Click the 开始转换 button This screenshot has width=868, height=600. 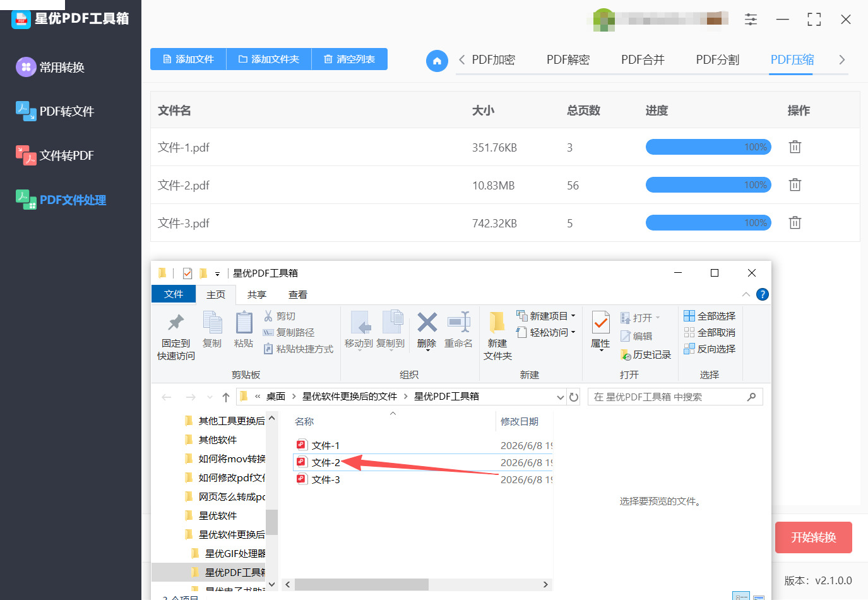pos(814,537)
